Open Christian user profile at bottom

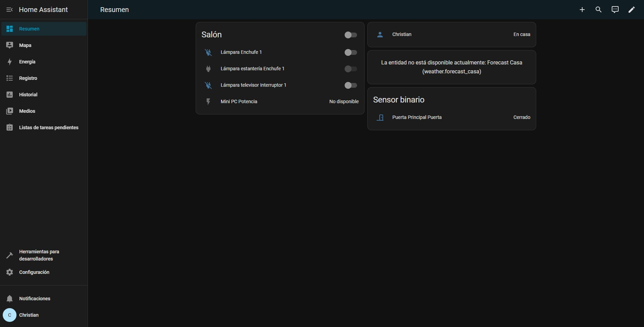[x=28, y=315]
